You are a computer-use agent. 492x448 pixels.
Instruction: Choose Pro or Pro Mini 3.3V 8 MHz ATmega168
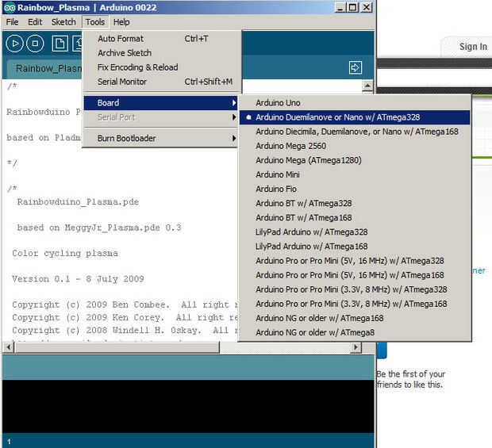pyautogui.click(x=355, y=304)
